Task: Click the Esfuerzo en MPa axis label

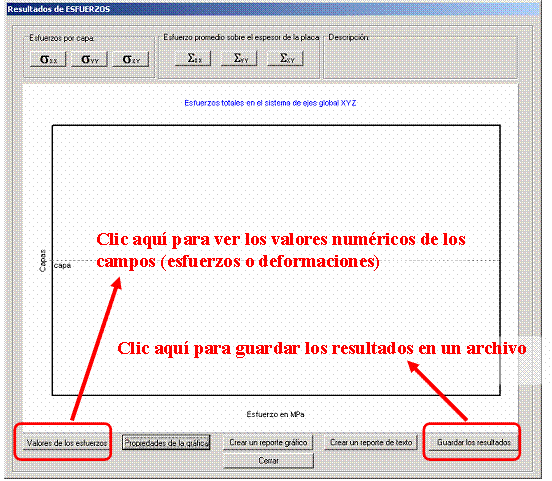Action: point(275,414)
